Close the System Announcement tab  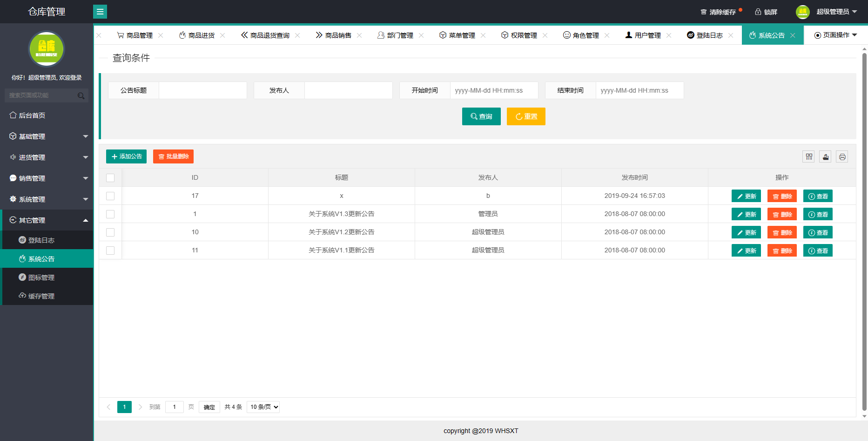pos(793,35)
